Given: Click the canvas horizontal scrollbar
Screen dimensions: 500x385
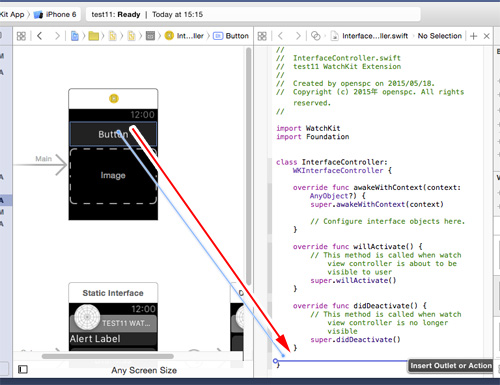Looking at the screenshot, I should click(x=108, y=356).
